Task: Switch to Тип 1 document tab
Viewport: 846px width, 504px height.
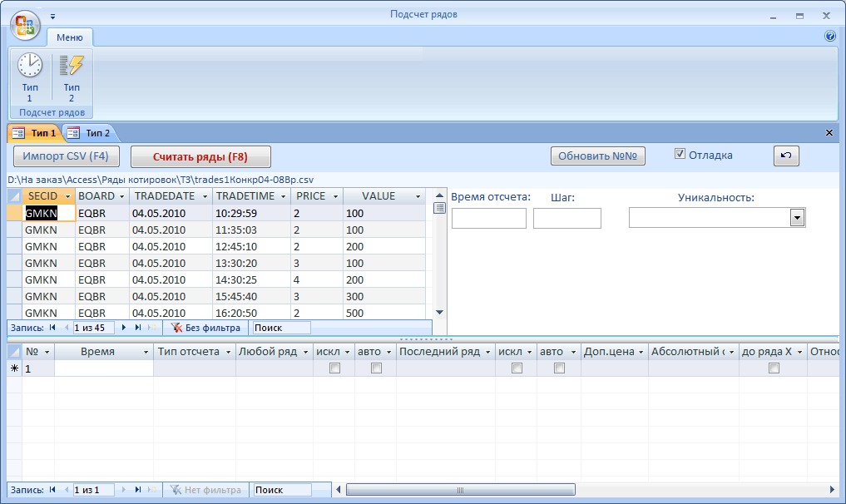Action: (36, 133)
